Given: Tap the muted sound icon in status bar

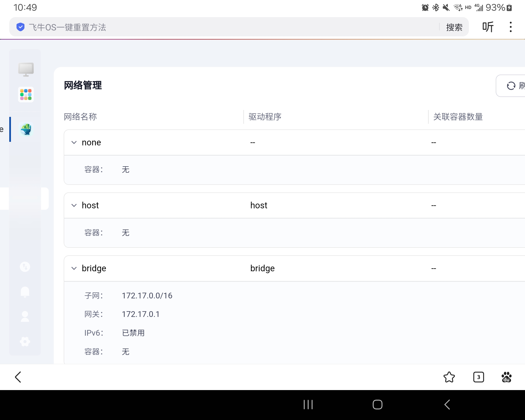Looking at the screenshot, I should coord(446,8).
